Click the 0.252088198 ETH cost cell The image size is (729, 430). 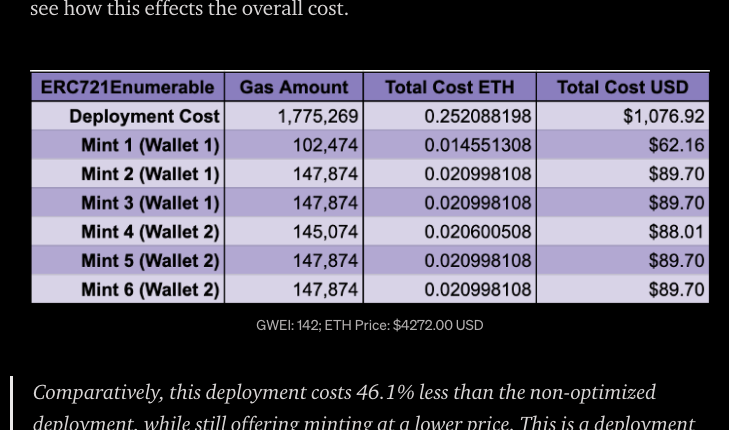pyautogui.click(x=477, y=116)
